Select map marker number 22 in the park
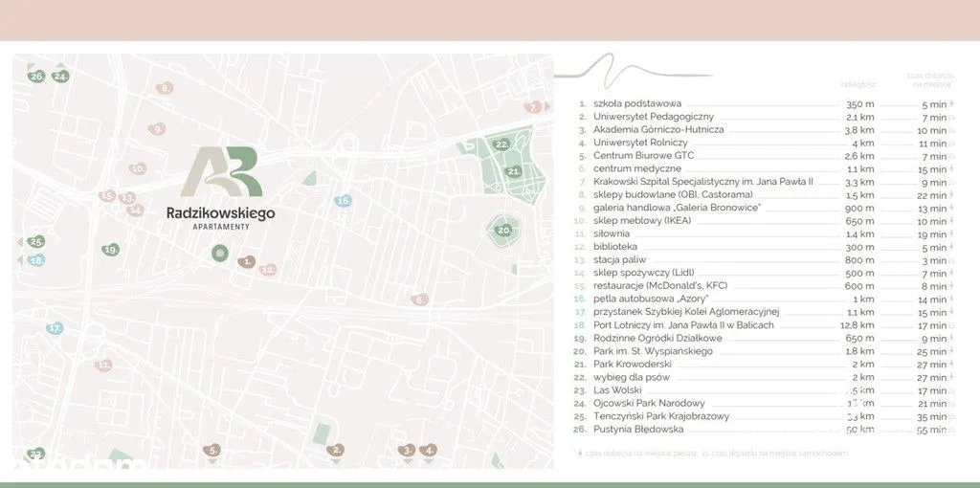Screen dimensions: 980x488 coord(501,144)
